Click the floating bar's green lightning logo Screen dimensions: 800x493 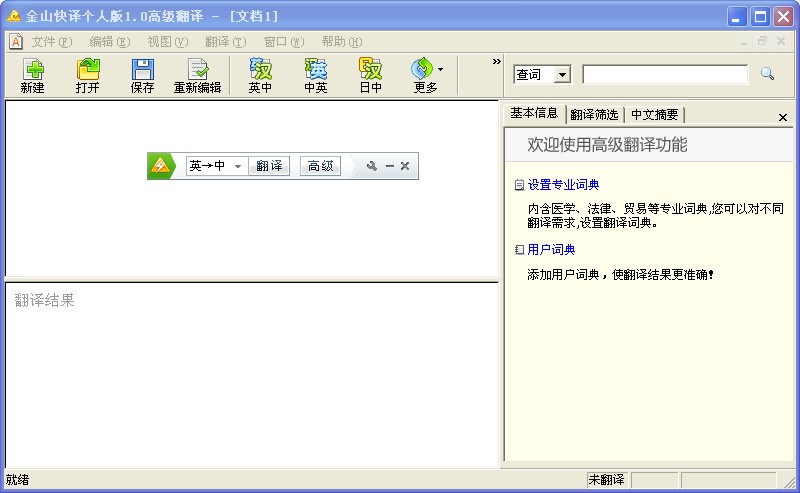coord(160,166)
